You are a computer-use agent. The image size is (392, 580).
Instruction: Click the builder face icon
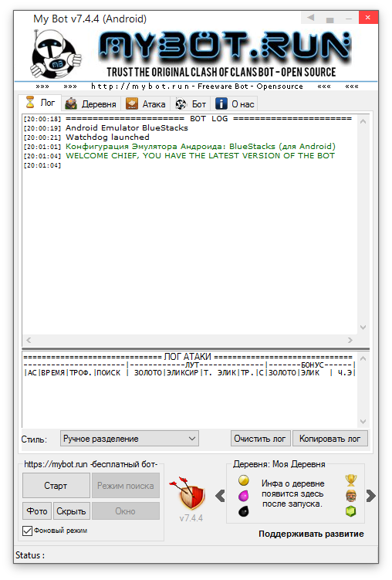(350, 495)
